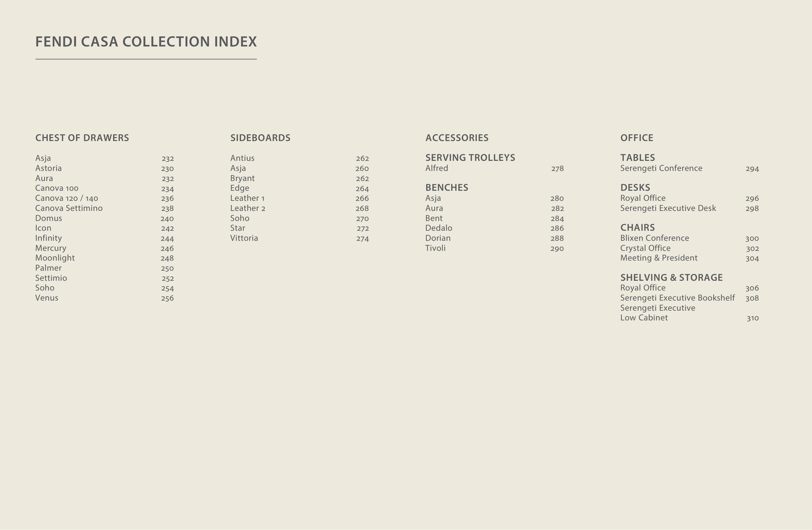Select Serengeti Executive Desk entry

tap(668, 208)
